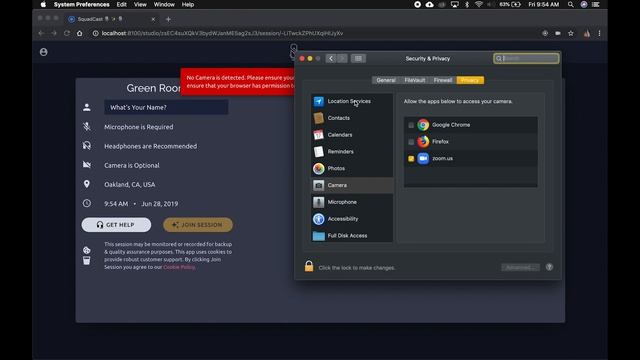The width and height of the screenshot is (640, 360).
Task: Open the System Preferences menu
Action: (x=82, y=4)
